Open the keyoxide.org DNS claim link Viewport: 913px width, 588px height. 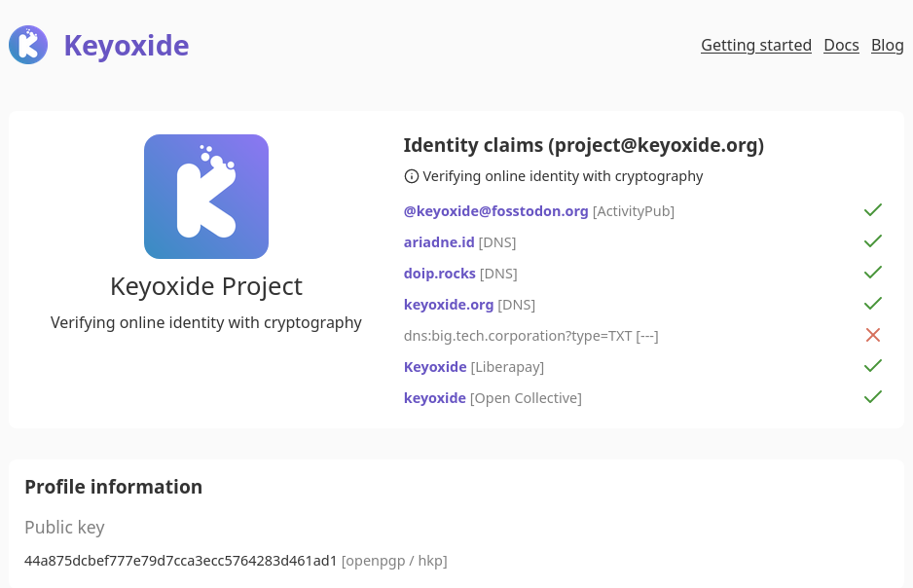coord(449,305)
